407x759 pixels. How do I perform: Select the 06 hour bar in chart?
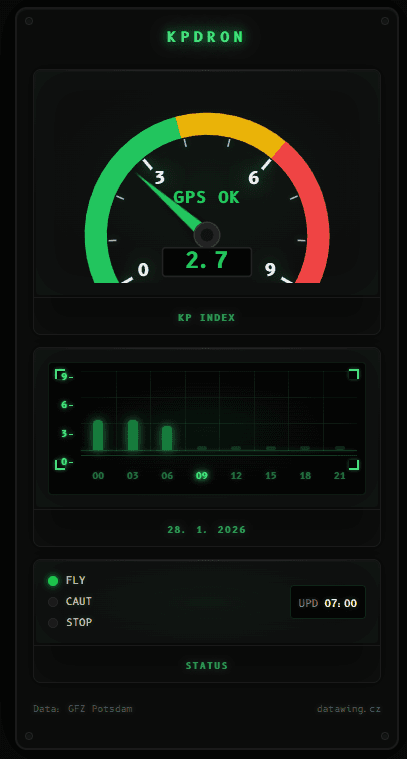pos(167,438)
